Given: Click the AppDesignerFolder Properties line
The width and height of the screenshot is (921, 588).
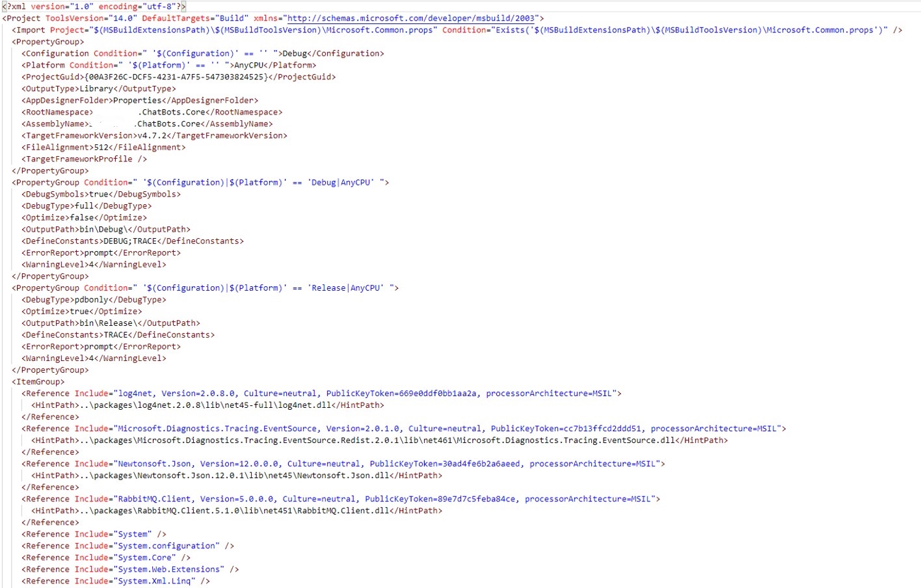Looking at the screenshot, I should 140,100.
